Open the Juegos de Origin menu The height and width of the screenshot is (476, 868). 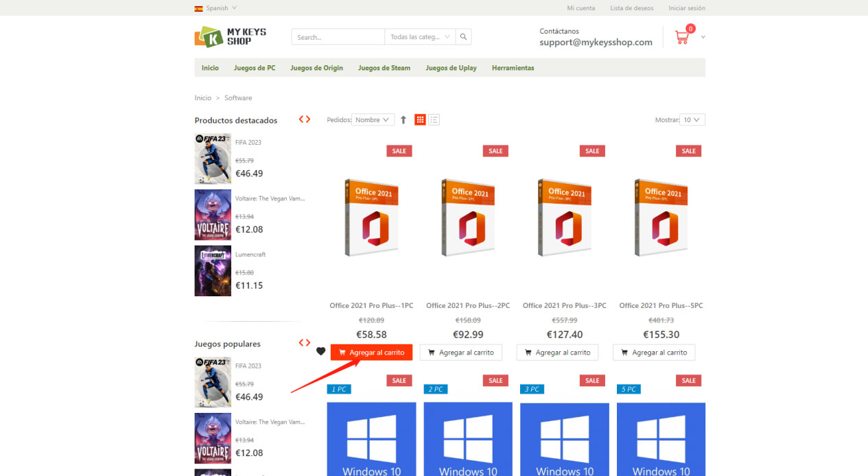(x=316, y=68)
